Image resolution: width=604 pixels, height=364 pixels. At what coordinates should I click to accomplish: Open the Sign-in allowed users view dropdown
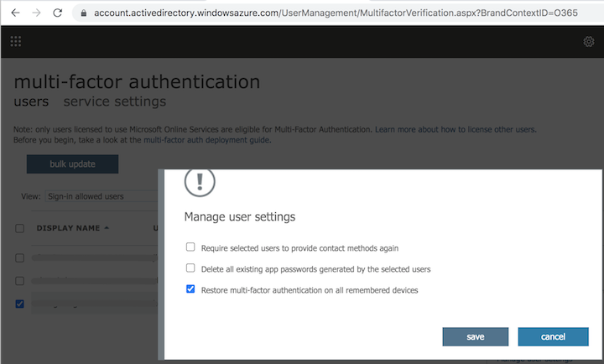tap(102, 196)
